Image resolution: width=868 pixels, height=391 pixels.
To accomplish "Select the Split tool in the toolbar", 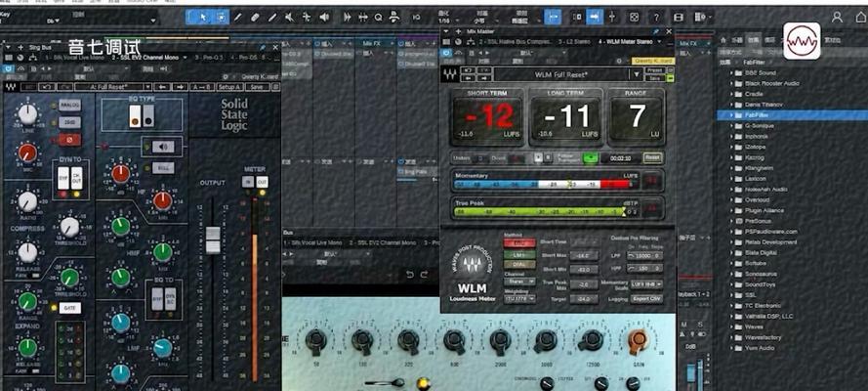I will [238, 18].
